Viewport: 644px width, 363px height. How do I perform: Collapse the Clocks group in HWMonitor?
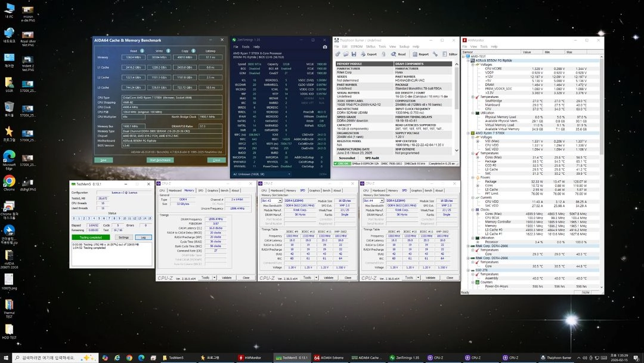(473, 210)
